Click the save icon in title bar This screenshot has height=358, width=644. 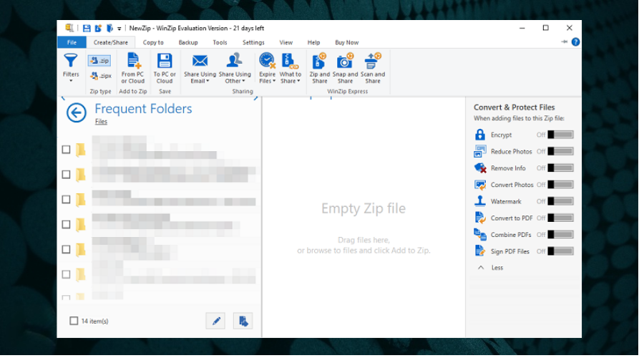pos(87,29)
